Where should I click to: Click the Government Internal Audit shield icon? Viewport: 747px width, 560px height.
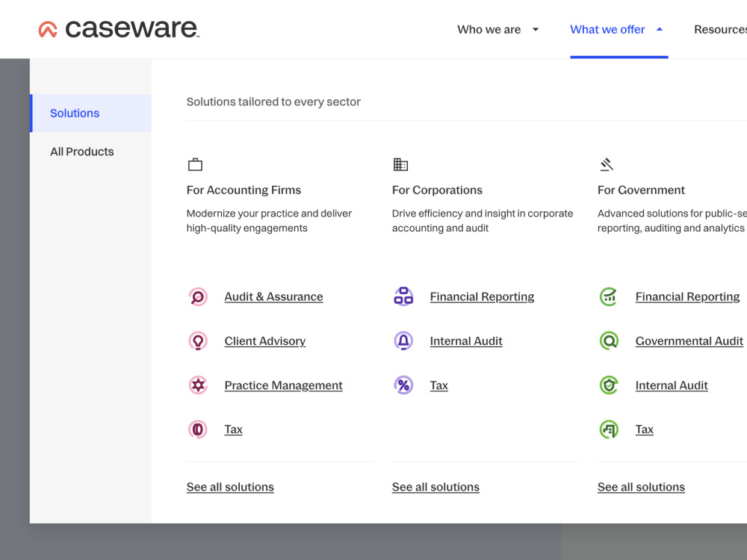pyautogui.click(x=609, y=385)
